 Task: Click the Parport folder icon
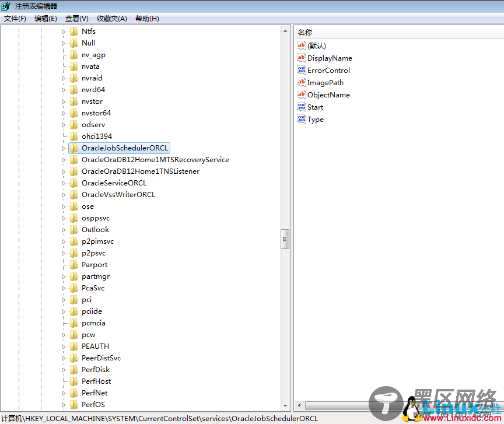point(74,265)
